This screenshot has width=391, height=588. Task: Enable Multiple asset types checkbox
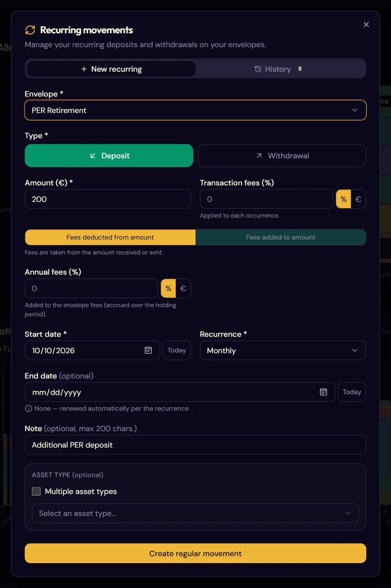(36, 491)
